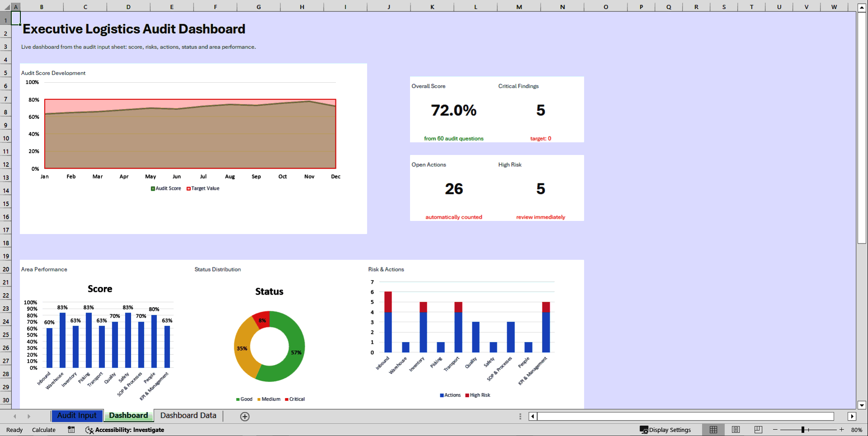Click vertical scrollbar down arrow
Viewport: 868px width, 436px height.
pos(862,405)
